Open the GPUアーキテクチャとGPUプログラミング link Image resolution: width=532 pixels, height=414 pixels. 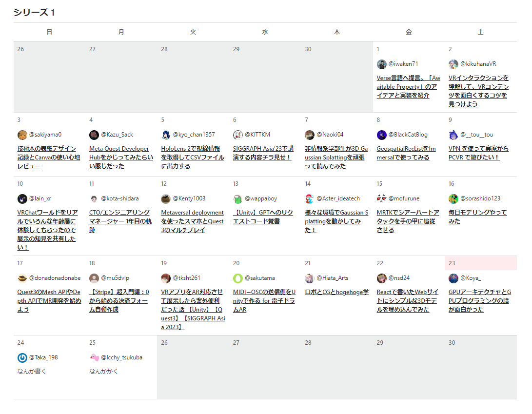coord(480,301)
